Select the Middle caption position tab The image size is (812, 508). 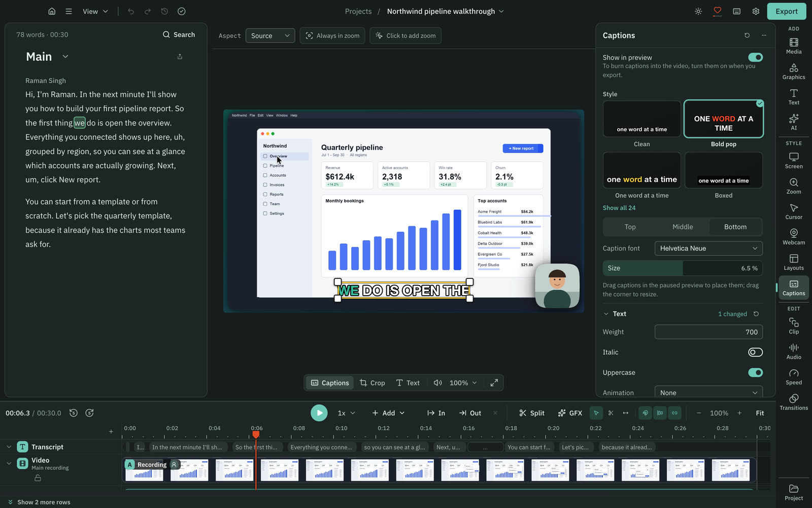(683, 227)
